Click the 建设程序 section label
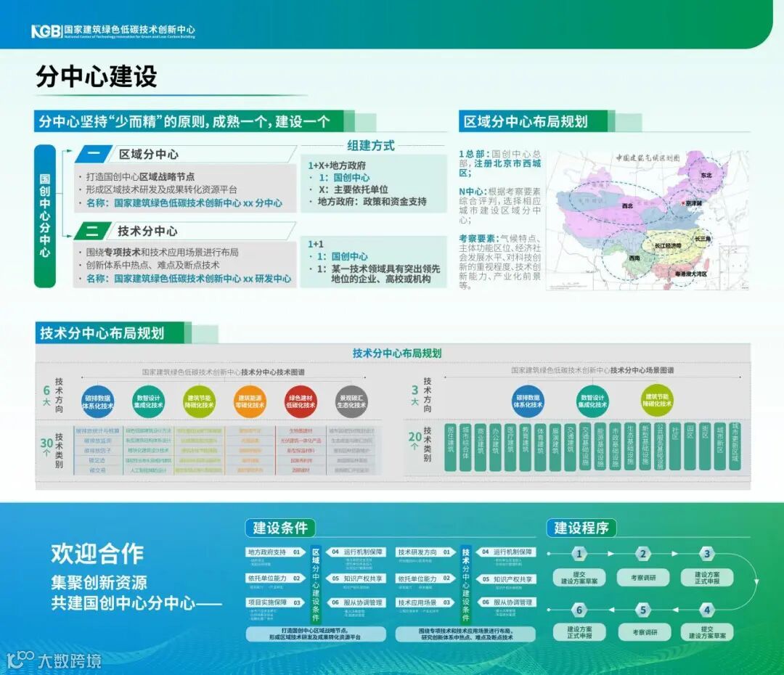Screen dimensions: 784x675 [581, 528]
